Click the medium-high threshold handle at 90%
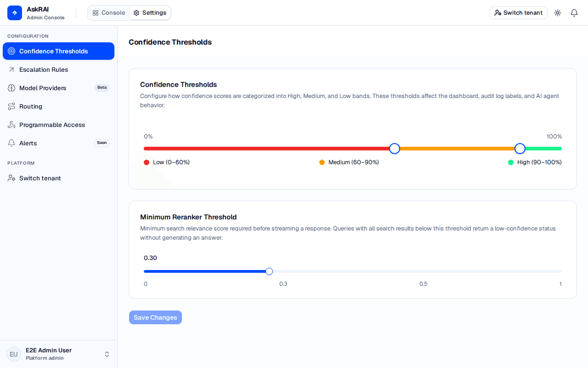 (x=520, y=149)
